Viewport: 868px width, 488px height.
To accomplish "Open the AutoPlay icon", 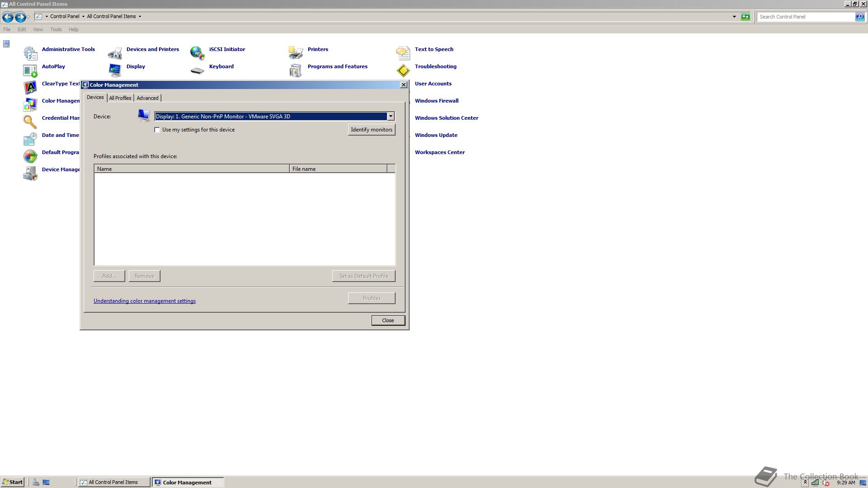I will tap(30, 70).
